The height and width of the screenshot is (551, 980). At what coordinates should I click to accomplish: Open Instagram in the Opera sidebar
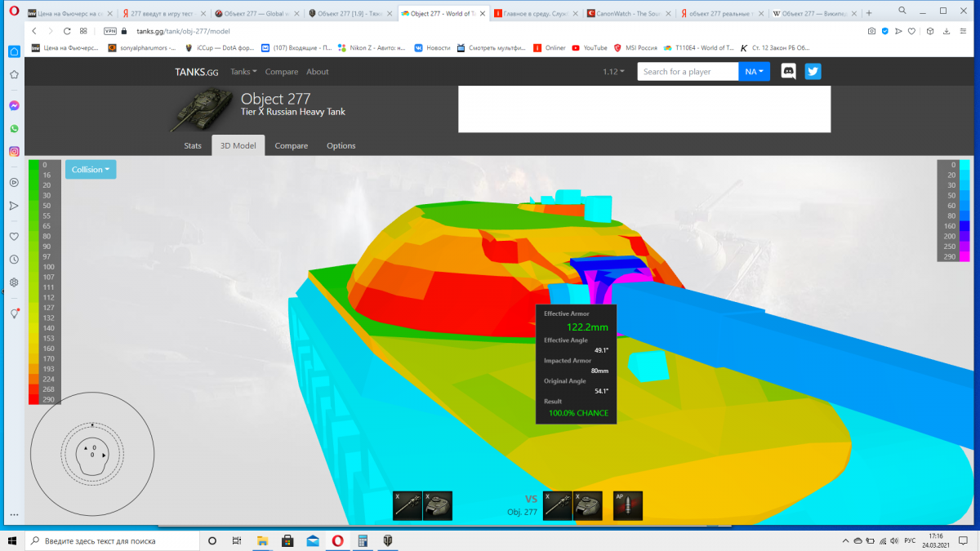(14, 152)
